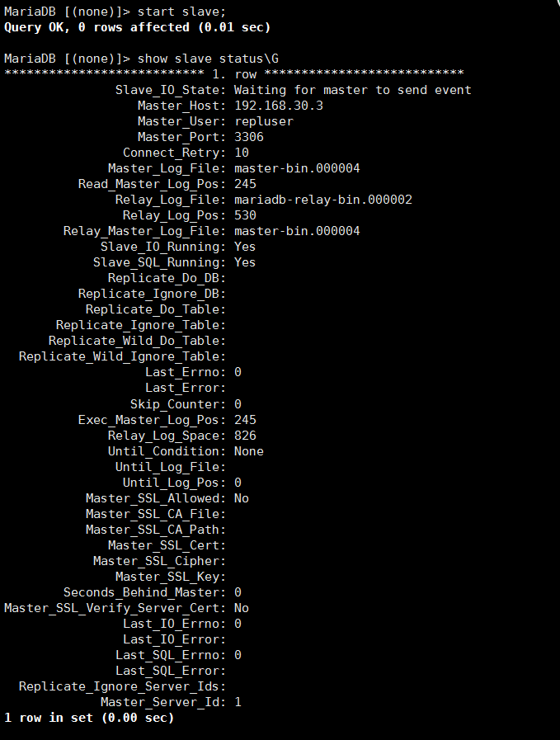Click the Master_Host value 192.168.30.3

[x=278, y=106]
